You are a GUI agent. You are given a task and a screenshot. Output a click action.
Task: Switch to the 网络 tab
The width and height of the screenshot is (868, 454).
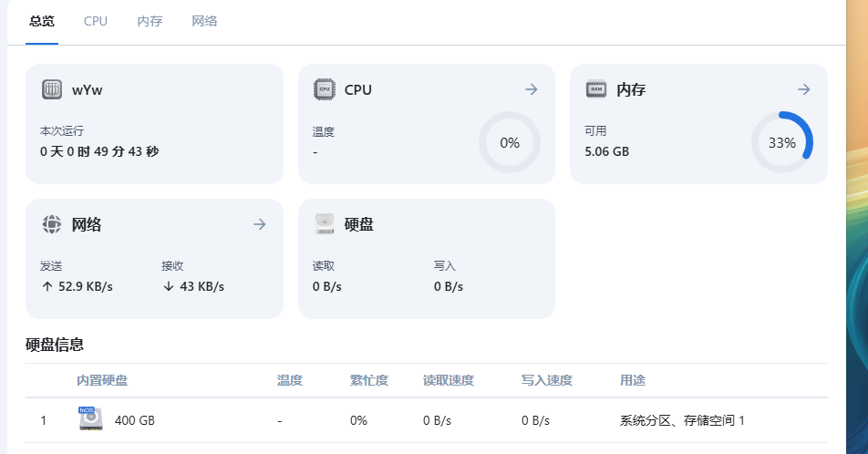[204, 21]
